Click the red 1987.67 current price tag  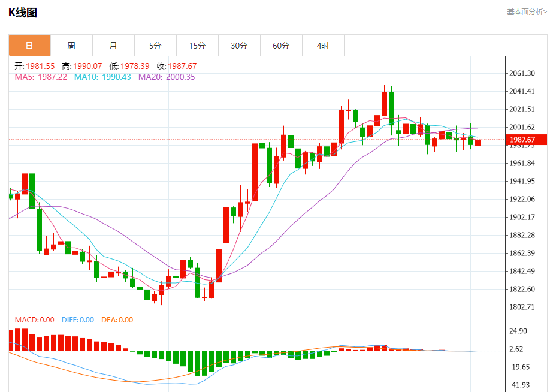pos(526,140)
